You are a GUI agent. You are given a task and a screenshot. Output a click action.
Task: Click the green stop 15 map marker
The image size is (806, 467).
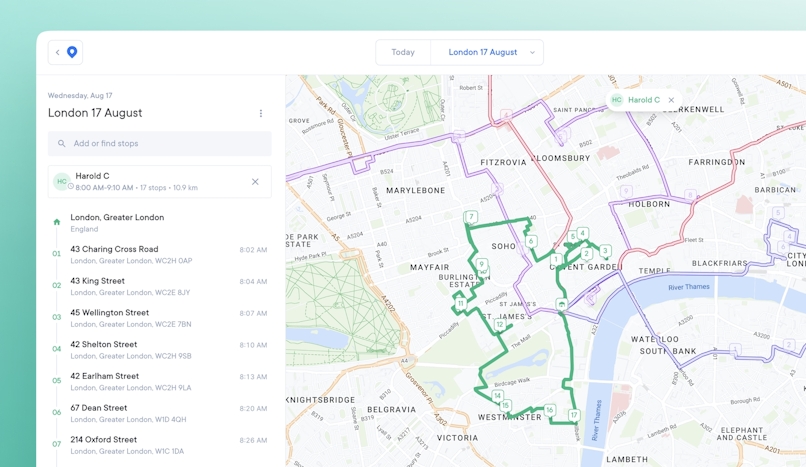tap(505, 405)
